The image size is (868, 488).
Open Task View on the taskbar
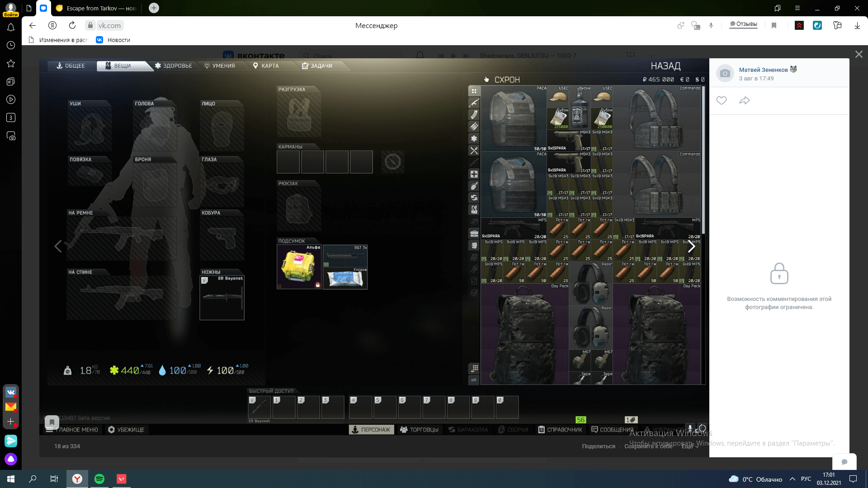coord(54,479)
